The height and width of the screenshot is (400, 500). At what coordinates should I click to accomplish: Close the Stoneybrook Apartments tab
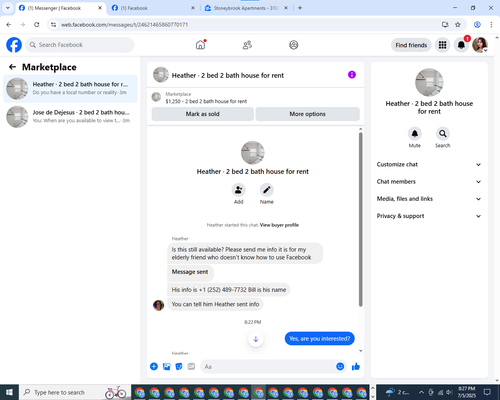click(x=286, y=8)
